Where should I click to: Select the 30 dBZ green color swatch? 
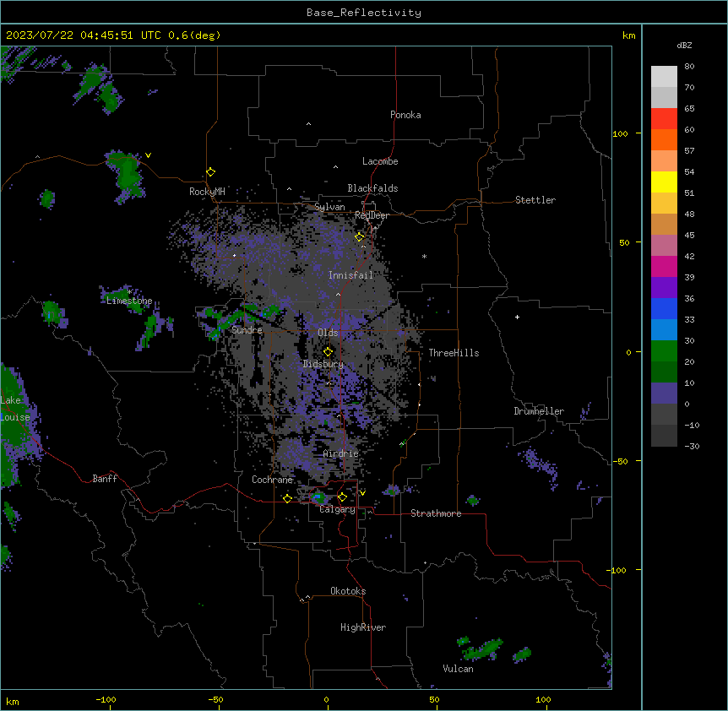pos(664,351)
